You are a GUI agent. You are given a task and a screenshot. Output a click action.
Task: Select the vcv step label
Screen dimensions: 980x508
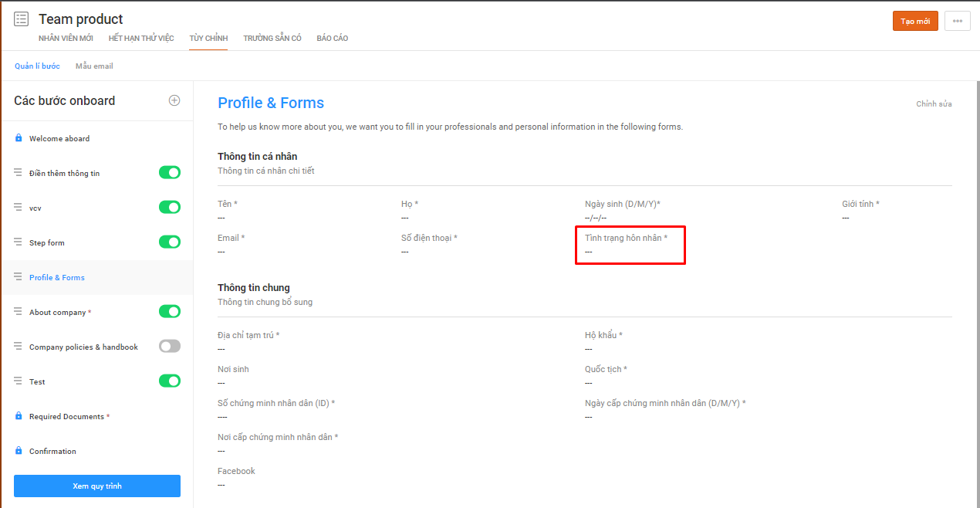click(35, 208)
